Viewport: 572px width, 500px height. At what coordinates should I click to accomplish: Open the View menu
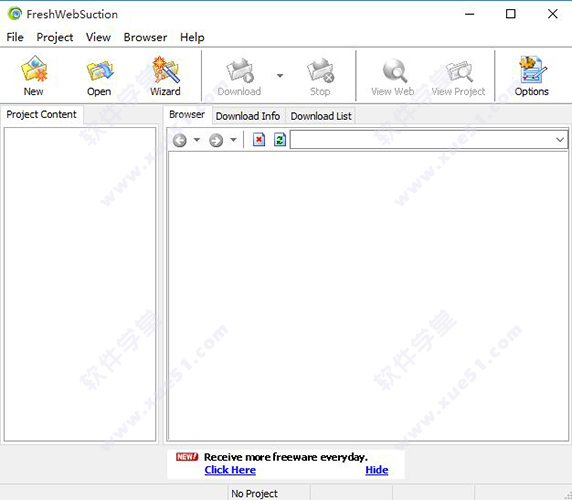point(98,37)
